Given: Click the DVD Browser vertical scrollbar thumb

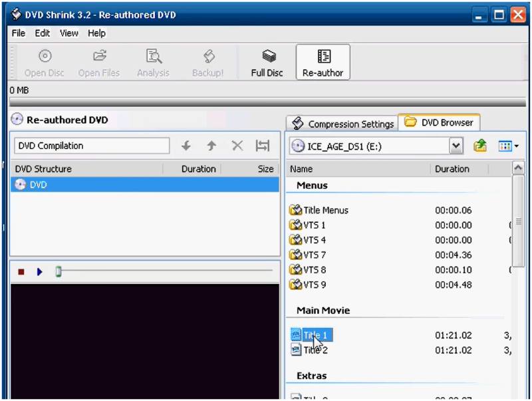Looking at the screenshot, I should coord(518,221).
